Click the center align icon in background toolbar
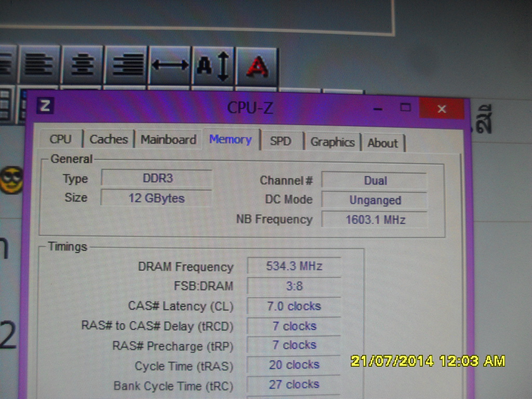Viewport: 532px width, 399px height. point(82,64)
